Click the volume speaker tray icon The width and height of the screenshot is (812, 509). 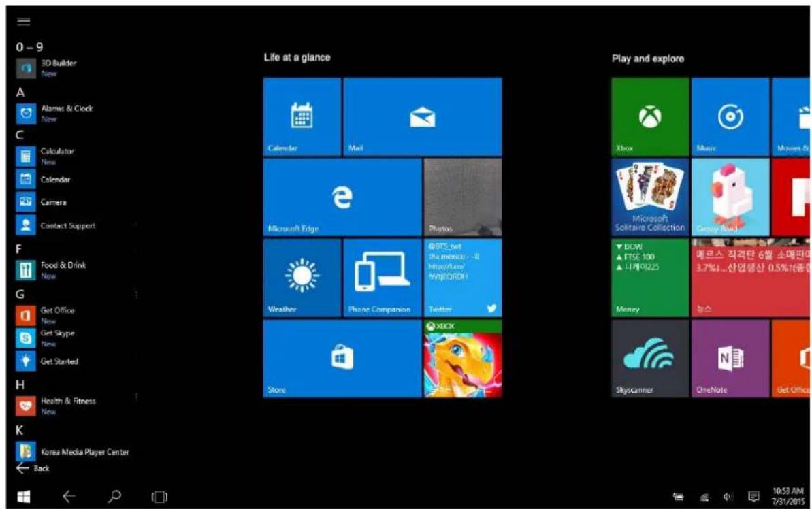coord(728,497)
